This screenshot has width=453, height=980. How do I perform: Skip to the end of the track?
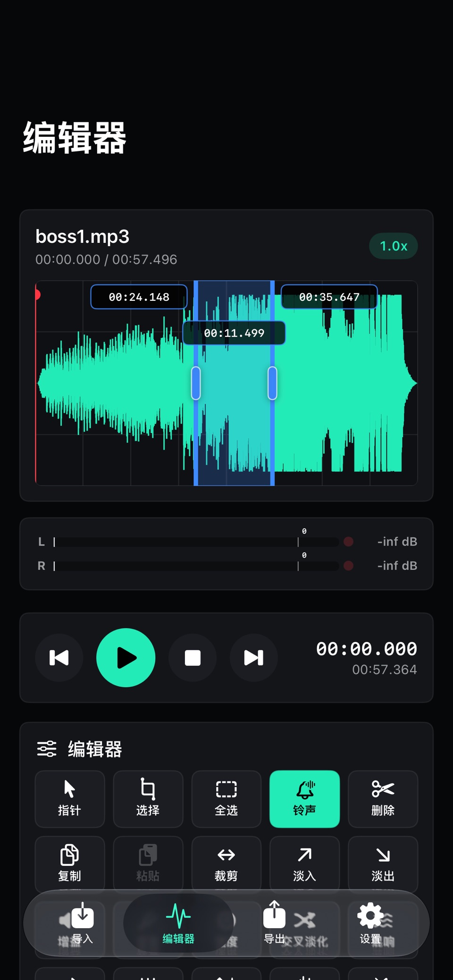[253, 657]
